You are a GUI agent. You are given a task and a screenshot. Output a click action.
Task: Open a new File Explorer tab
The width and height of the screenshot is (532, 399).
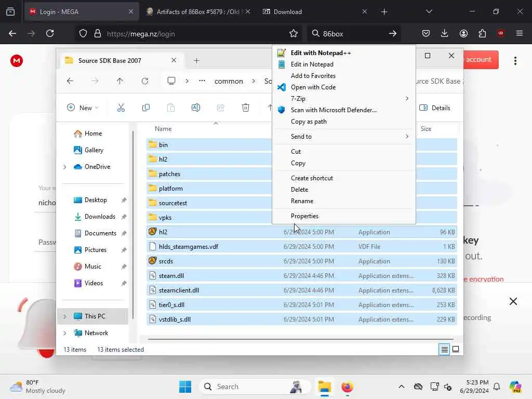pos(196,61)
